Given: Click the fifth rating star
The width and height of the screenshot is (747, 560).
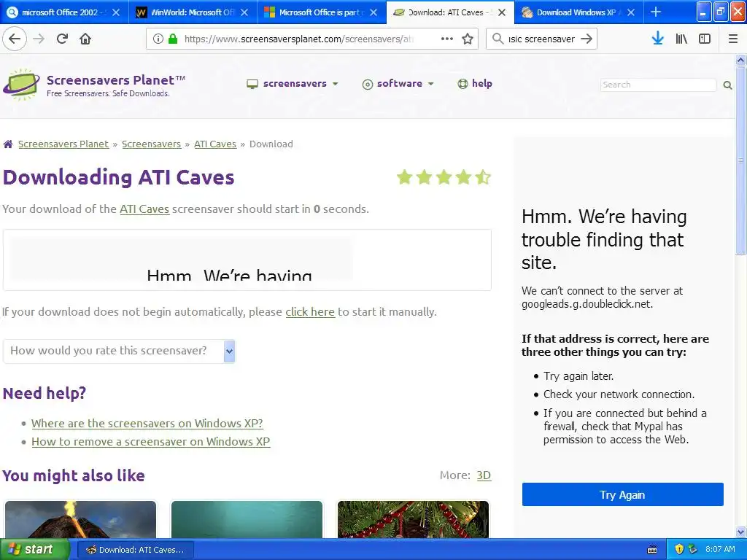Looking at the screenshot, I should tap(483, 177).
